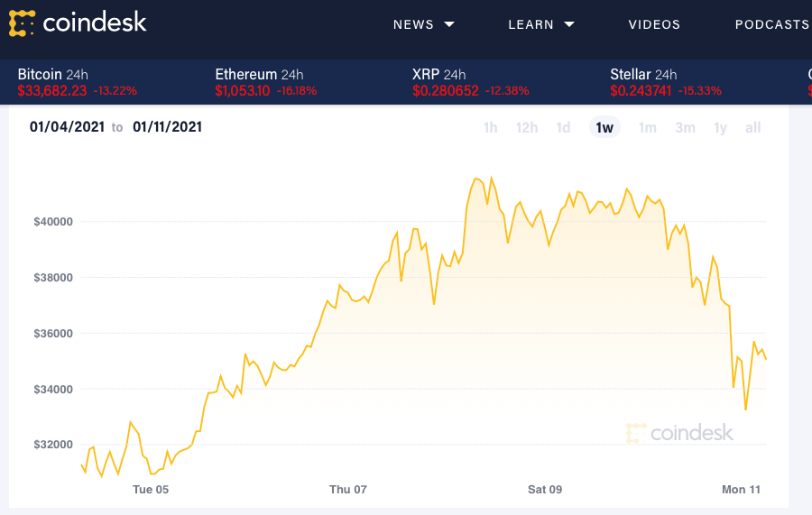Click XRP change -12.38%

pyautogui.click(x=507, y=91)
